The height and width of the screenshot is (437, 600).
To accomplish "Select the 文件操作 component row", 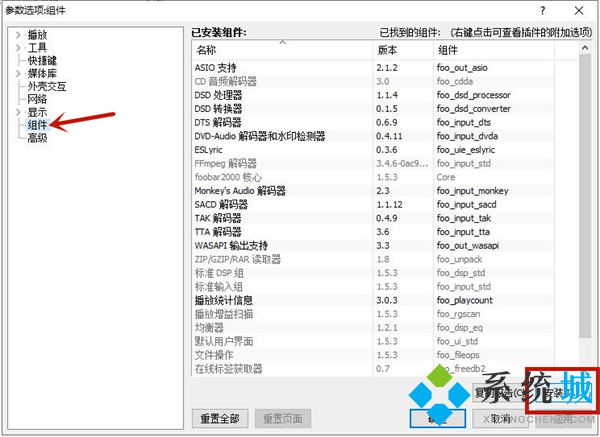I will pos(373,355).
